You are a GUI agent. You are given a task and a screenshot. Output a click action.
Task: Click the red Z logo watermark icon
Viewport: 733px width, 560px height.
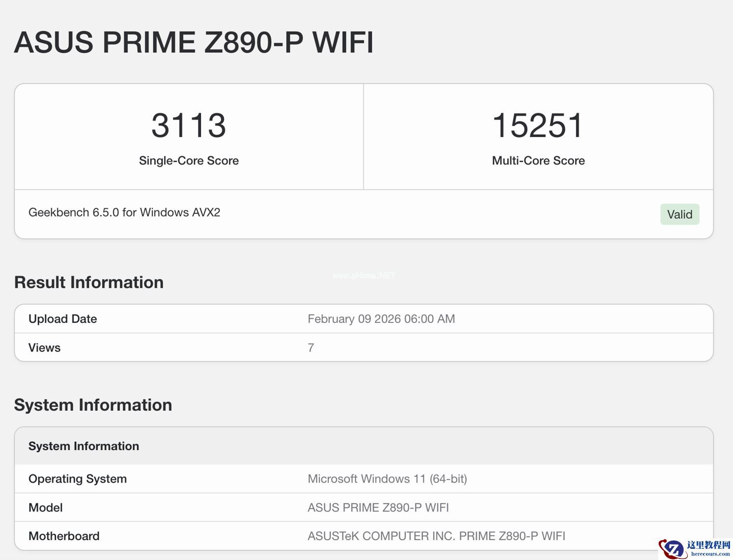coord(672,549)
